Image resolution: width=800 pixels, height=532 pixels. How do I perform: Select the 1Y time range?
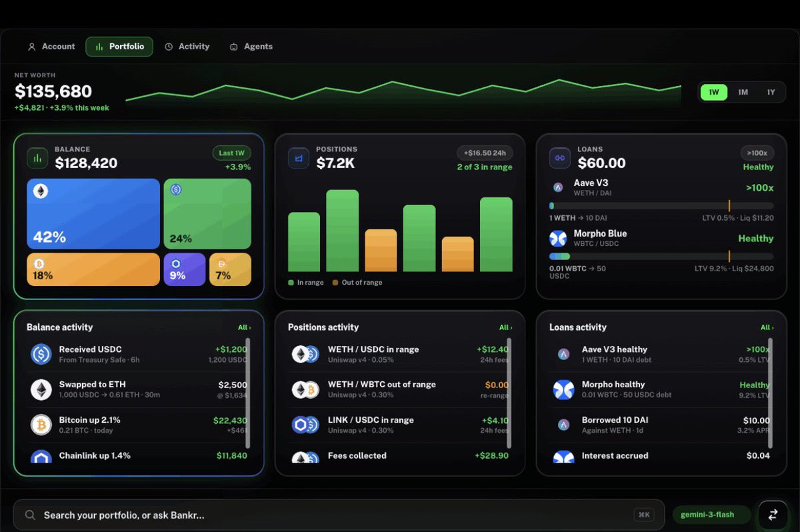click(x=771, y=92)
